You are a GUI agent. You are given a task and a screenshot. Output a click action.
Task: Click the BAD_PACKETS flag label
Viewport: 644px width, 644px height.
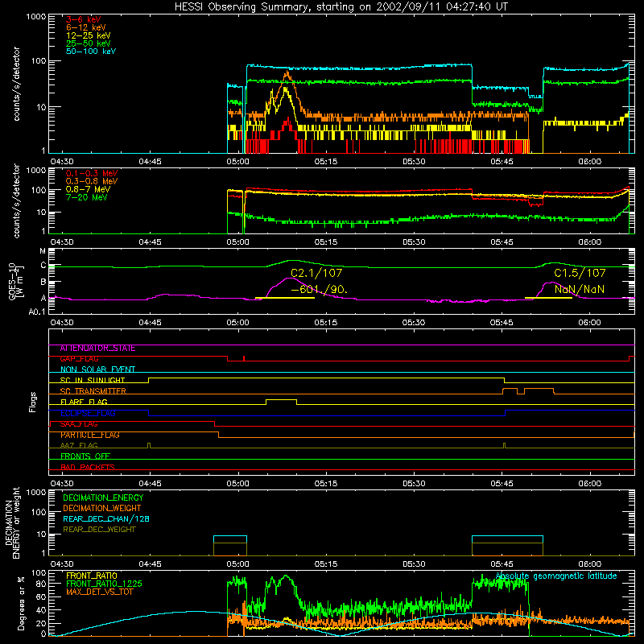point(88,467)
